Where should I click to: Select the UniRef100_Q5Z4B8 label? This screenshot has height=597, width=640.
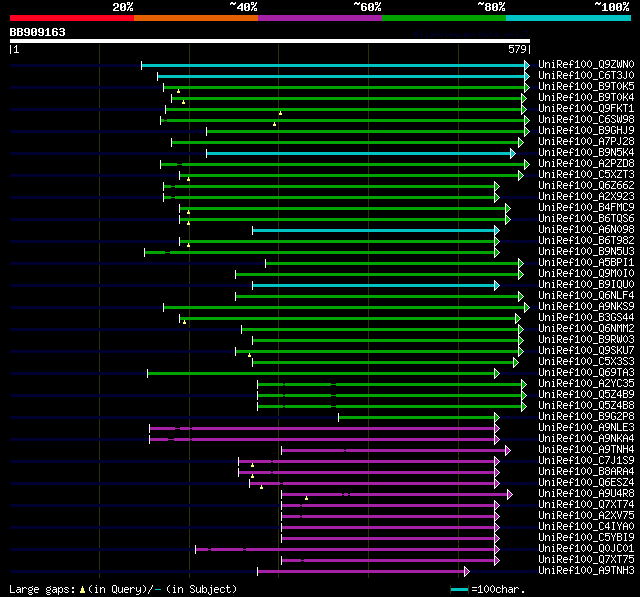point(586,406)
